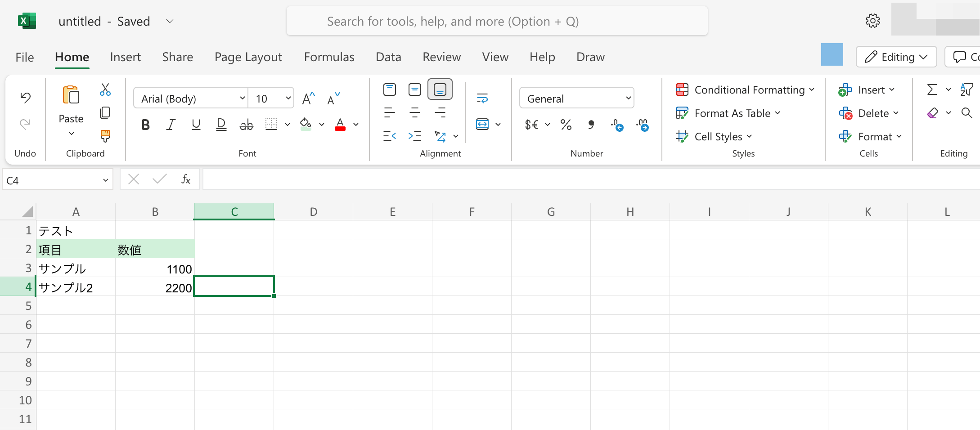This screenshot has height=430, width=980.
Task: Click the search box for tools and help
Action: coord(497,21)
